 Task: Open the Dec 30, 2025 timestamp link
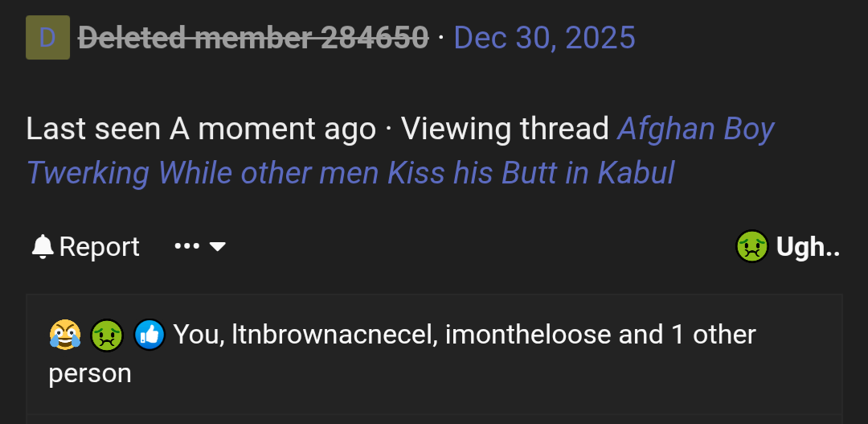pos(544,38)
